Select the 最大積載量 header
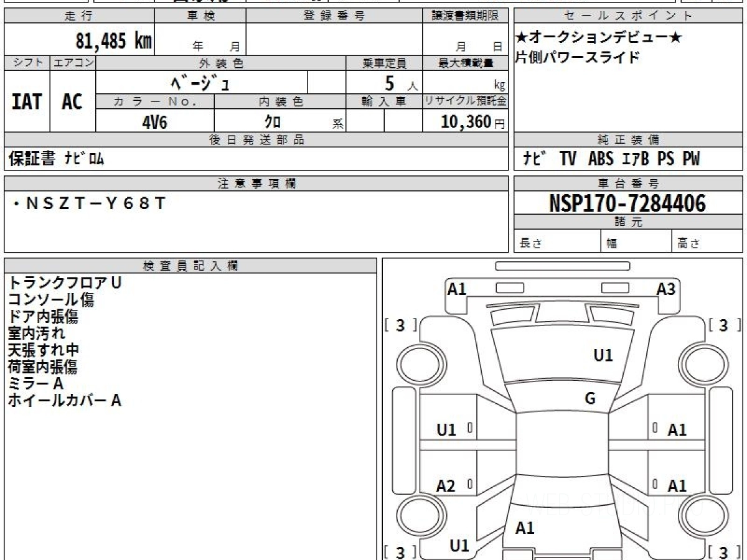Screen dimensions: 747x560 click(466, 63)
